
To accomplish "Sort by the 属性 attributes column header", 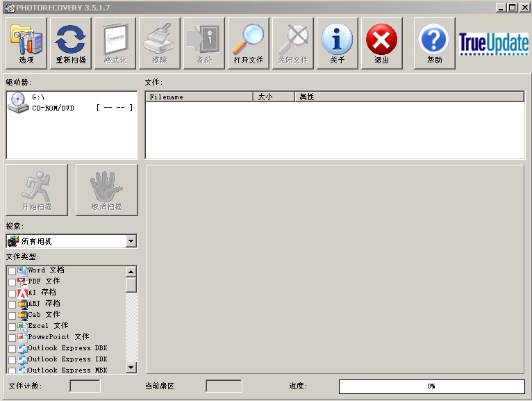I will [x=409, y=97].
